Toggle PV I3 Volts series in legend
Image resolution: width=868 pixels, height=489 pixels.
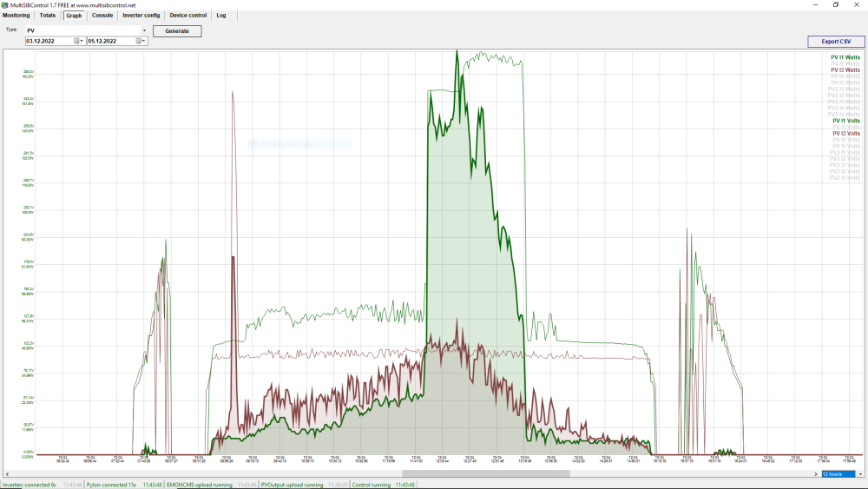845,134
